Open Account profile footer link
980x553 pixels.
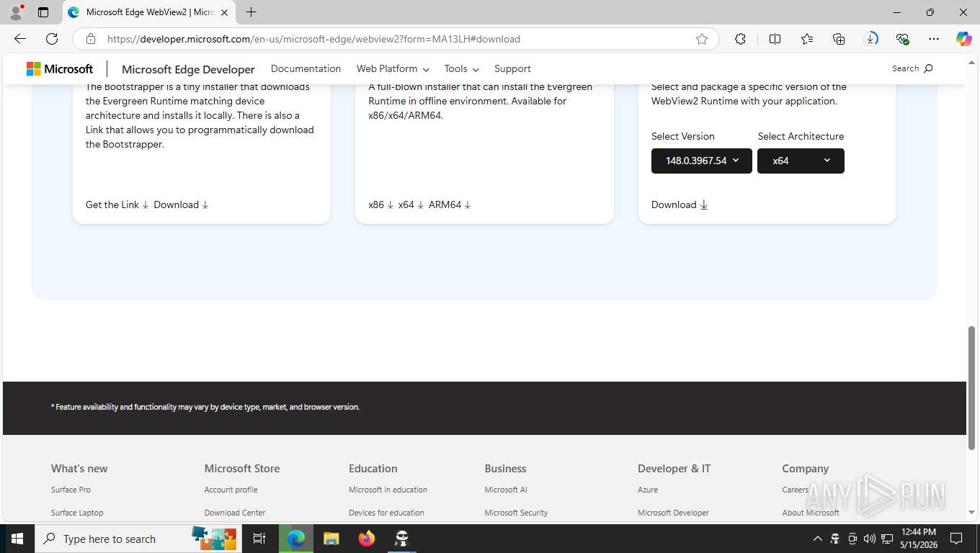pos(231,490)
